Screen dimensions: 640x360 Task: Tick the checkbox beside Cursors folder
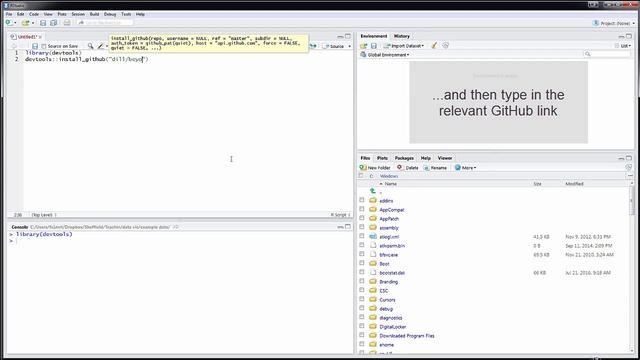click(x=362, y=299)
